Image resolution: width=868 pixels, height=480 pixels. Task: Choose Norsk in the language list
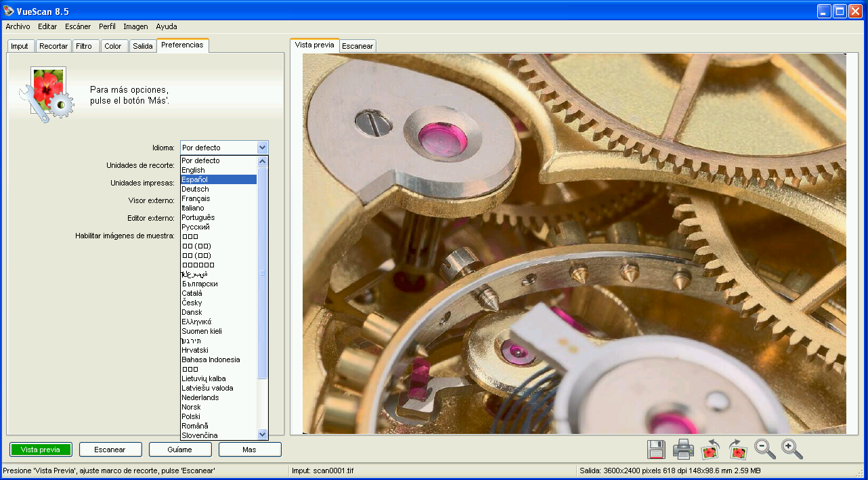(219, 407)
